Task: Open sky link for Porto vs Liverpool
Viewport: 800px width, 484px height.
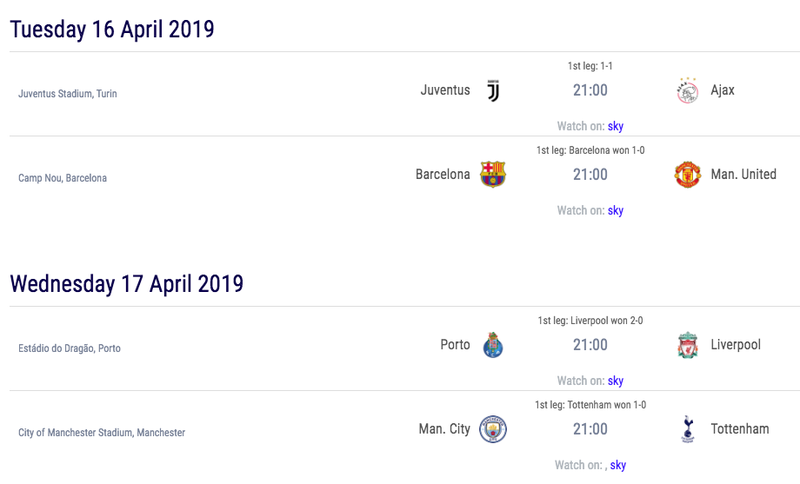Action: (615, 380)
